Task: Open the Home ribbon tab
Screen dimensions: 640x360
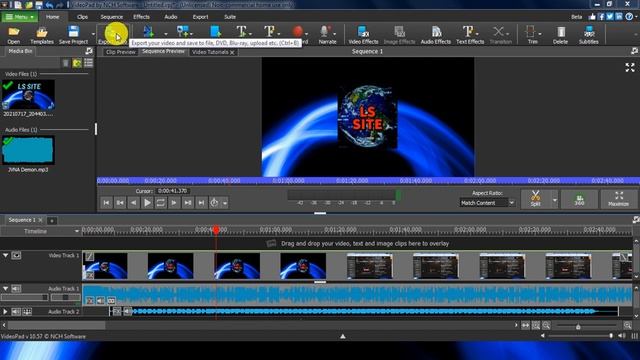Action: 53,17
